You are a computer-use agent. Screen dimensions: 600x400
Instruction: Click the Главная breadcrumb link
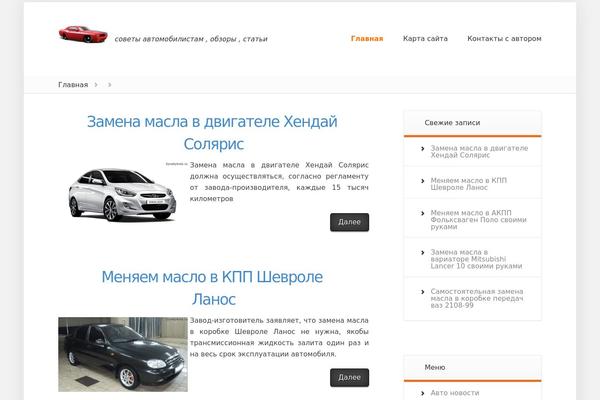tap(73, 85)
